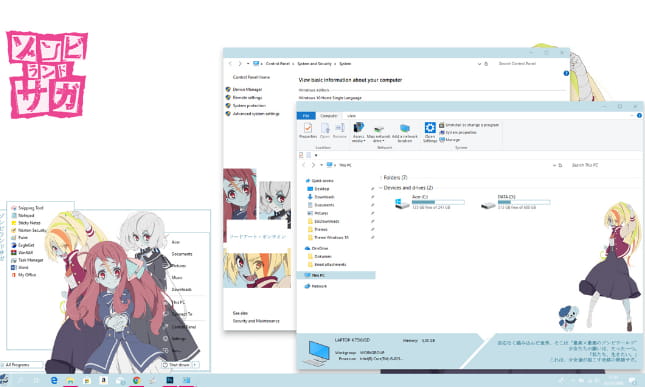Select the Acer (C:) drive
Image resolution: width=645 pixels, height=388 pixels.
click(x=429, y=202)
